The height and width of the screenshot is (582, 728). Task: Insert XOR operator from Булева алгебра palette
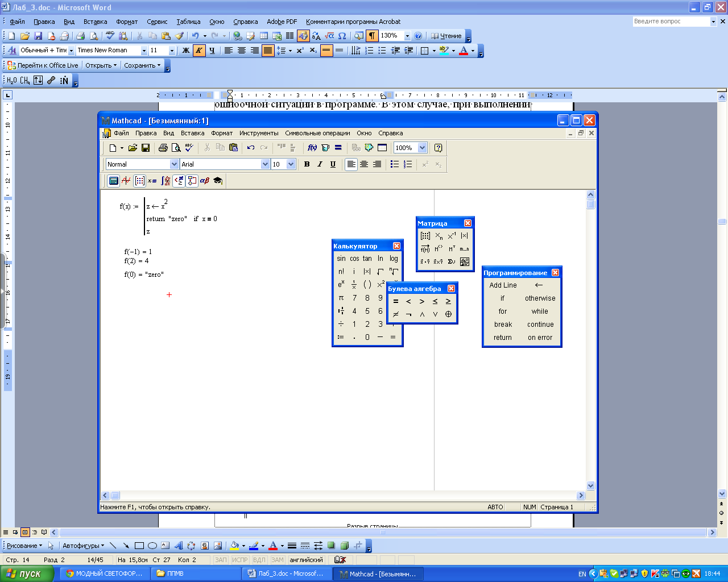pos(448,314)
